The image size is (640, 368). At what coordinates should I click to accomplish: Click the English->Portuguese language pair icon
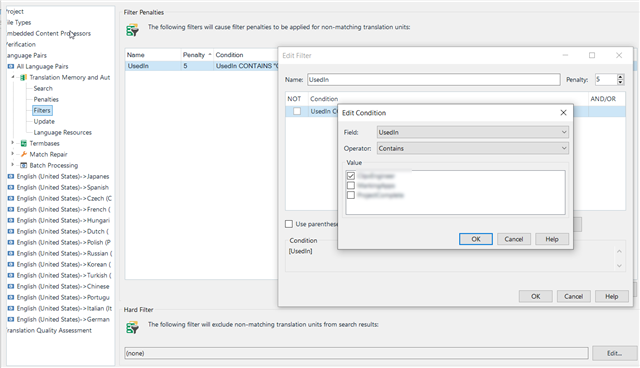[11, 297]
